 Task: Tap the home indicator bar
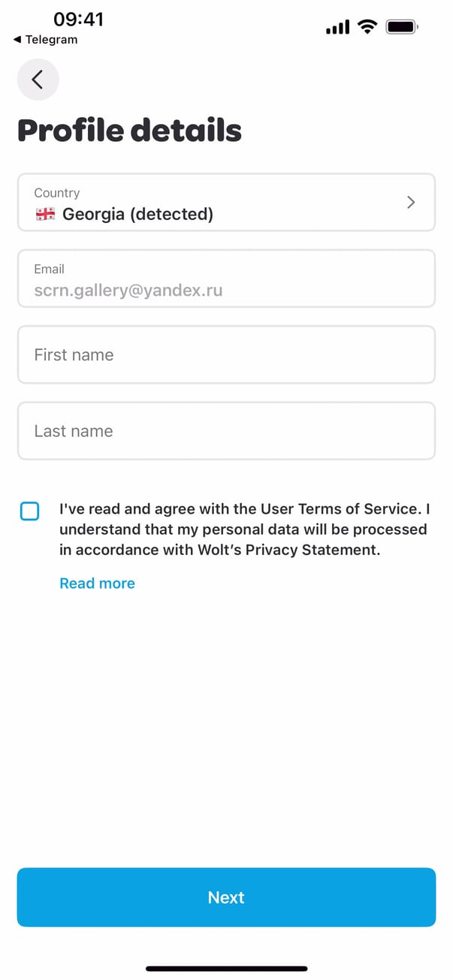pyautogui.click(x=226, y=968)
